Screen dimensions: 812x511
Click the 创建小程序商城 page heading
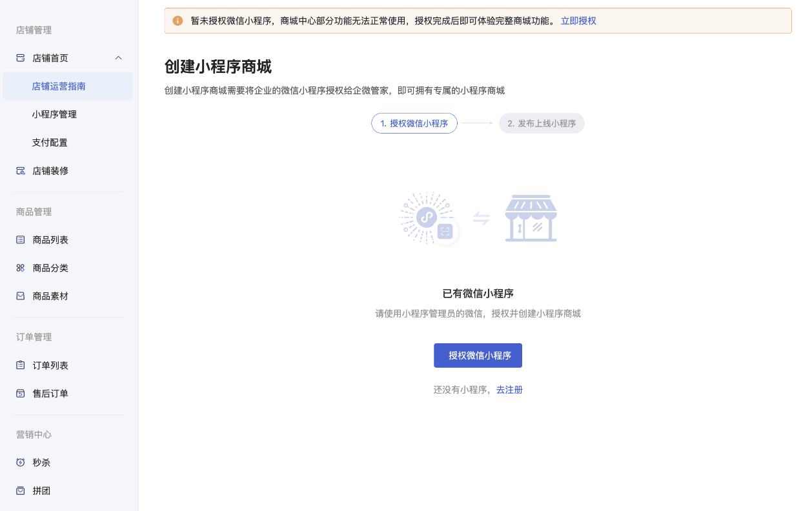218,66
